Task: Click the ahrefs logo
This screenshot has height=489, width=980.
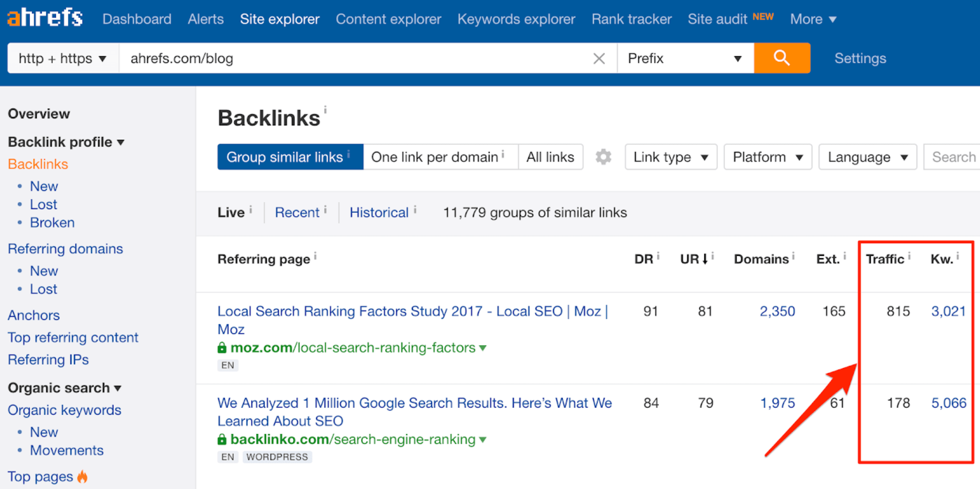Action: click(45, 17)
